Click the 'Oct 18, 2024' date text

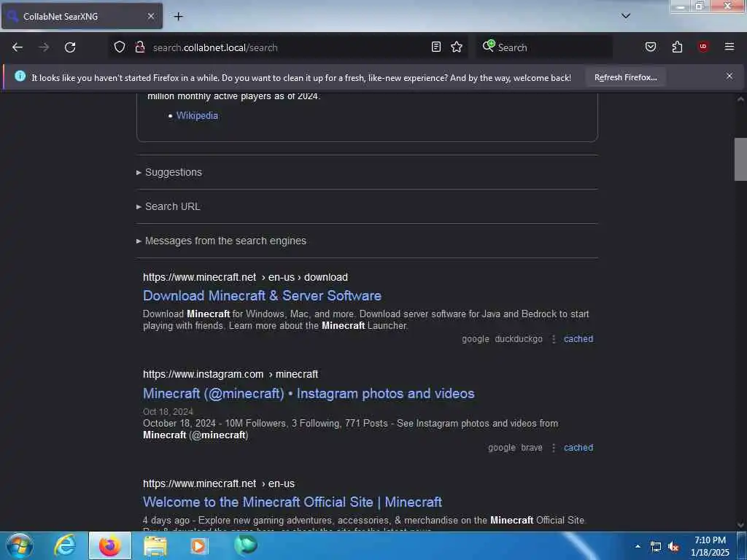[168, 412]
